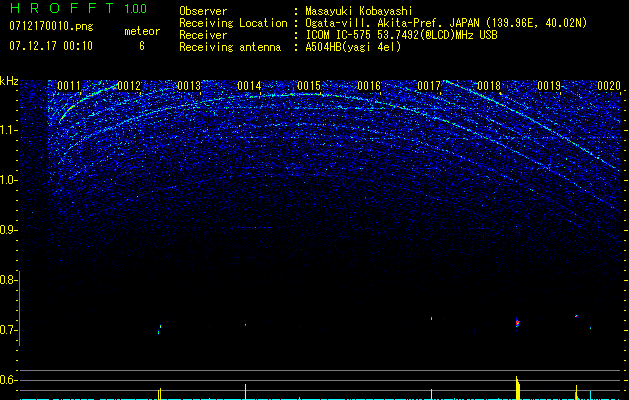The height and width of the screenshot is (400, 629).
Task: Select the filename 0712170010.png
Action: (51, 27)
